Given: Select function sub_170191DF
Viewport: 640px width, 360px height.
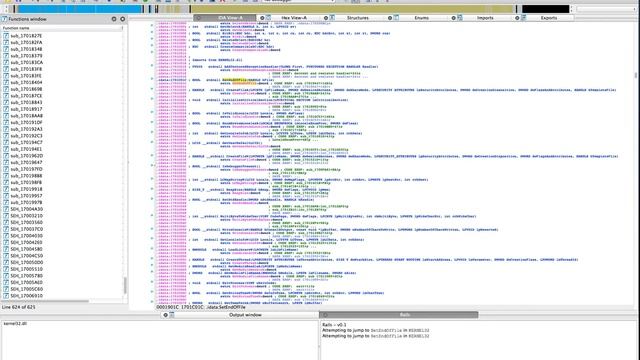Looking at the screenshot, I should (x=26, y=122).
